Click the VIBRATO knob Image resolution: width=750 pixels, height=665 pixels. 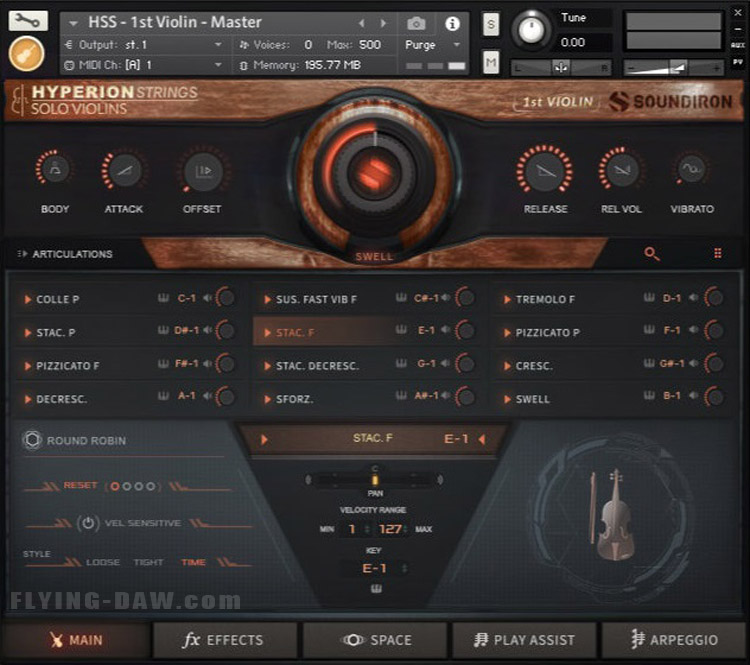coord(692,168)
